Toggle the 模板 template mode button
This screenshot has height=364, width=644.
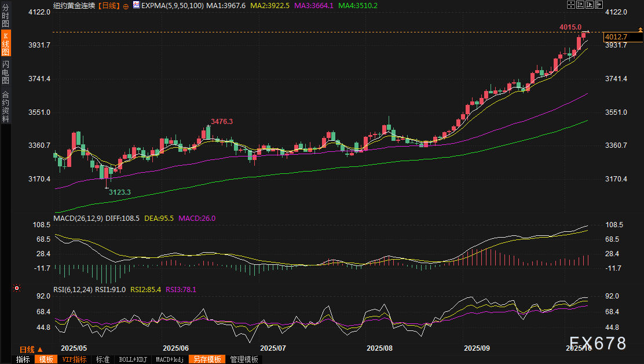click(46, 359)
